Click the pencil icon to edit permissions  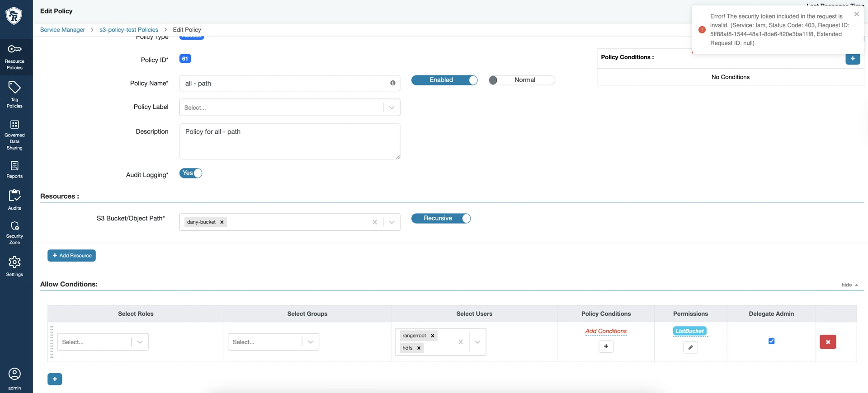coord(690,347)
